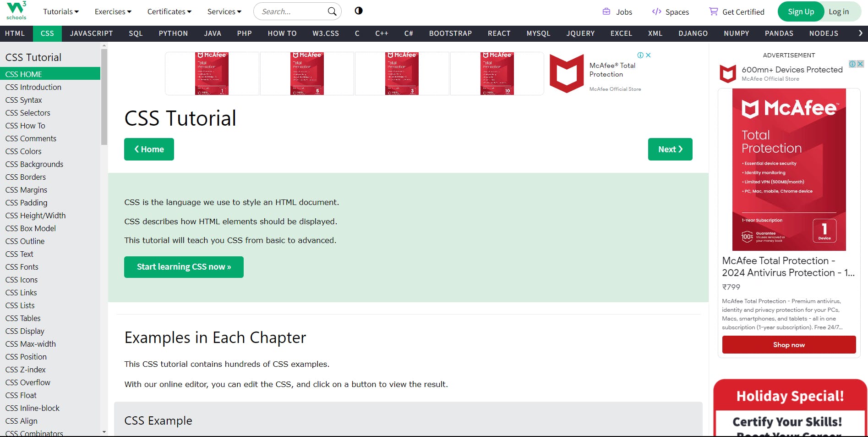Screen dimensions: 868x437
Task: Open the JAVA topic tab
Action: [x=213, y=33]
